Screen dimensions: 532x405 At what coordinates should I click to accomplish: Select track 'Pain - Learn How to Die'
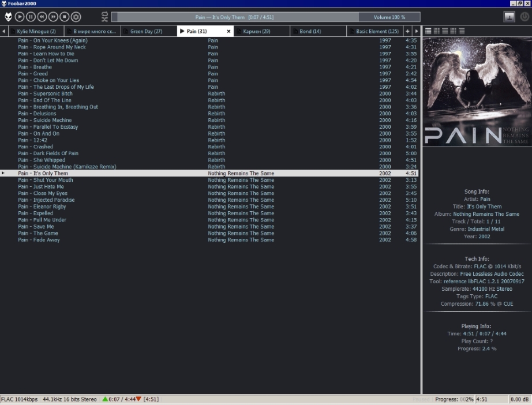[x=209, y=54]
